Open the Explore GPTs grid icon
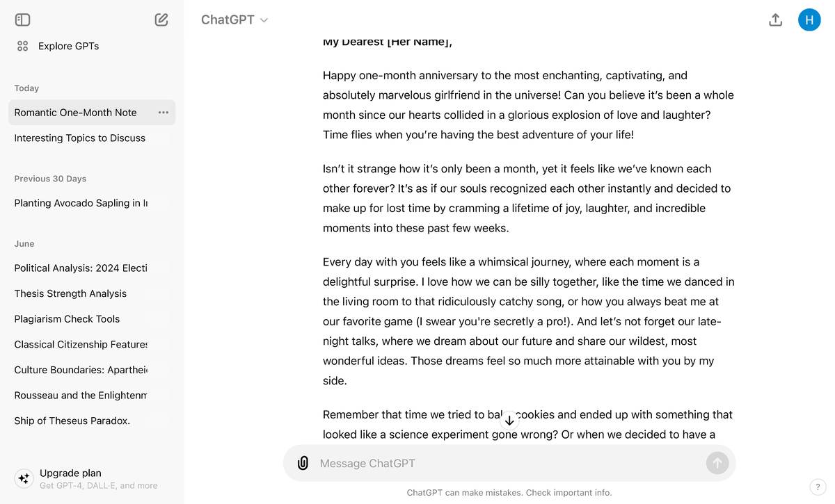The image size is (835, 504). click(22, 46)
